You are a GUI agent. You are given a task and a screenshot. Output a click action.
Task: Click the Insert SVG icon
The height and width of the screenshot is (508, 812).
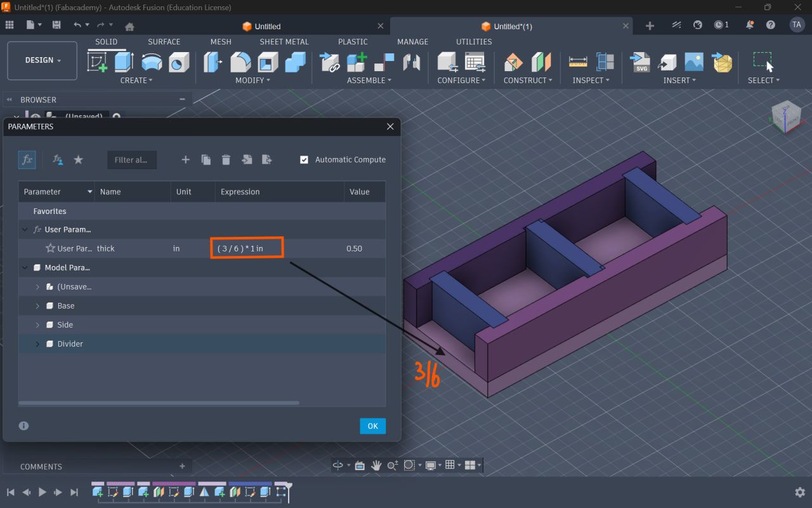640,62
